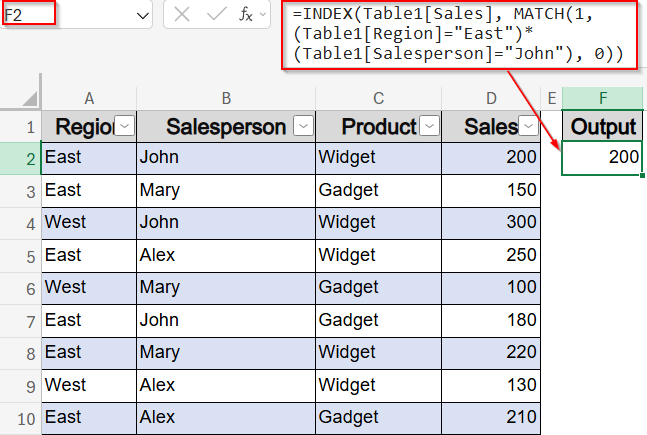
Task: Expand the fx function options chevron
Action: (263, 15)
